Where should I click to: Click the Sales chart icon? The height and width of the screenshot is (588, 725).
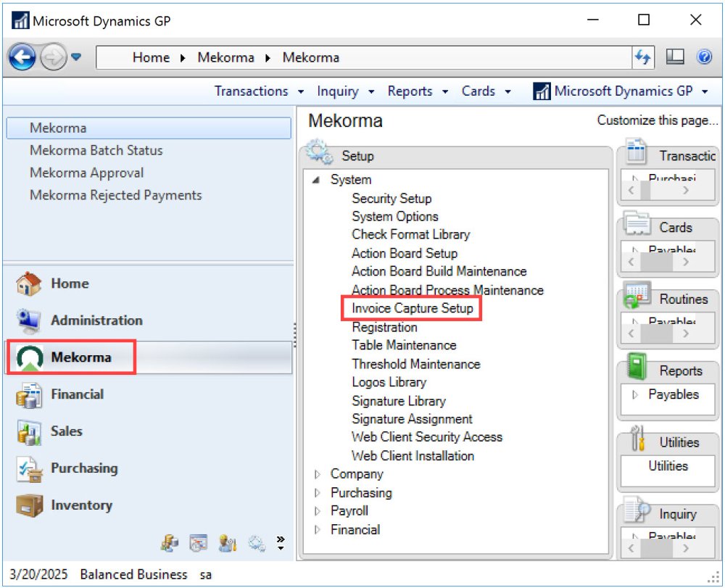29,431
